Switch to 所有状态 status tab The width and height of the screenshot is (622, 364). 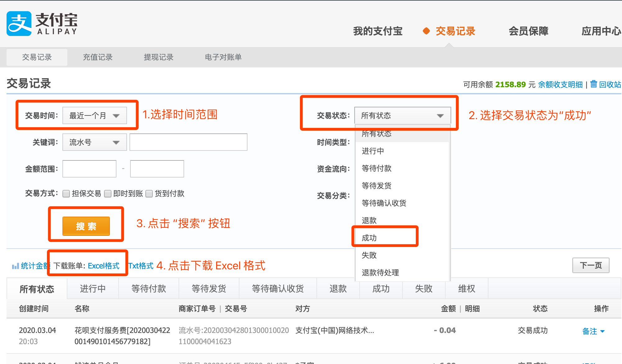coord(37,289)
